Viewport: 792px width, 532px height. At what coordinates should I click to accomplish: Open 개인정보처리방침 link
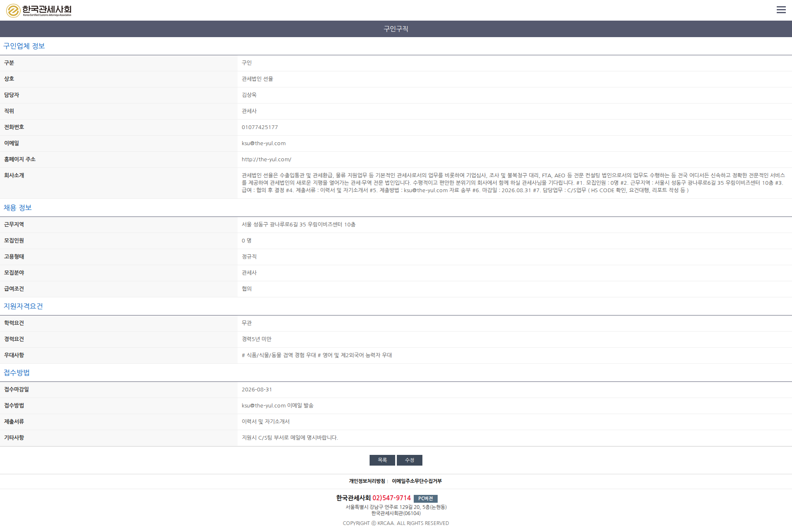click(x=367, y=481)
